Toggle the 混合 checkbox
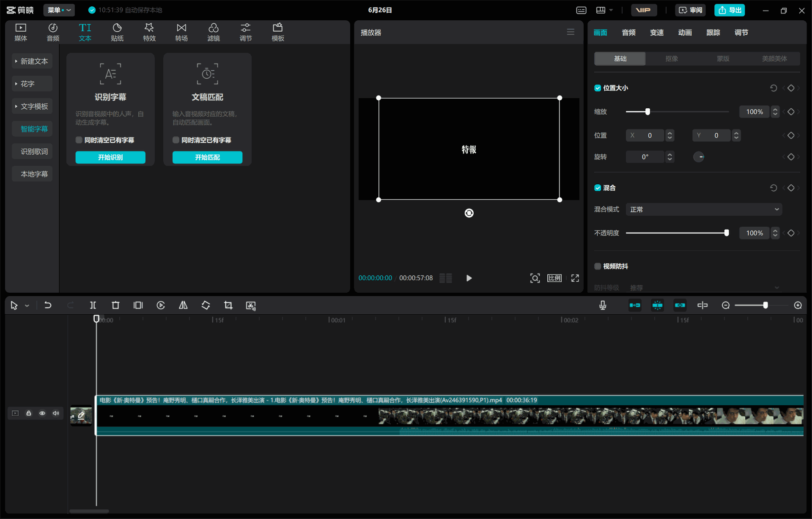Viewport: 812px width, 519px height. 598,188
